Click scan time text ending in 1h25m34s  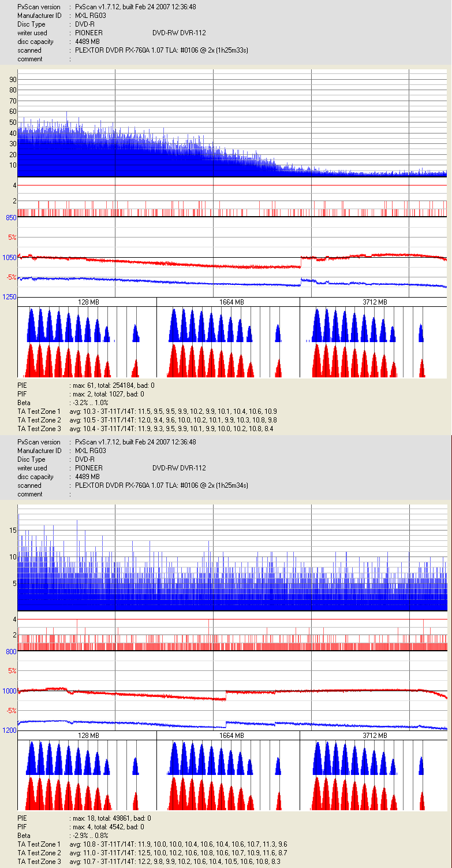(162, 485)
